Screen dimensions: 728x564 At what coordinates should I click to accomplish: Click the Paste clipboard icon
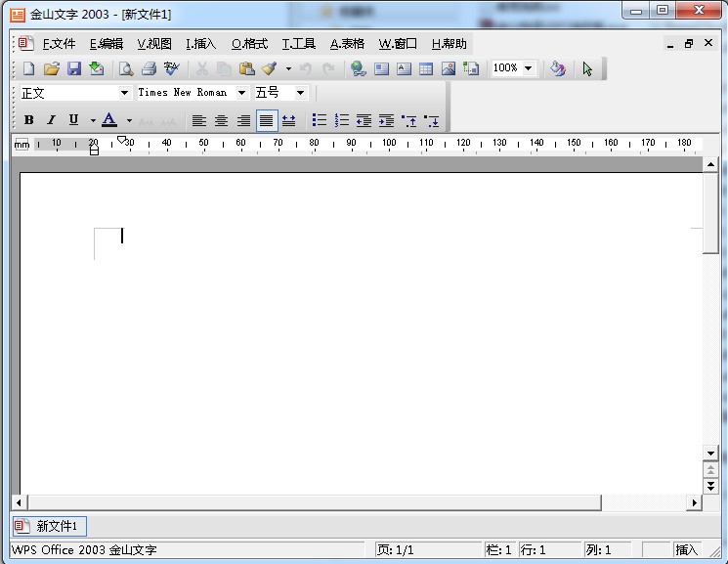[x=246, y=68]
